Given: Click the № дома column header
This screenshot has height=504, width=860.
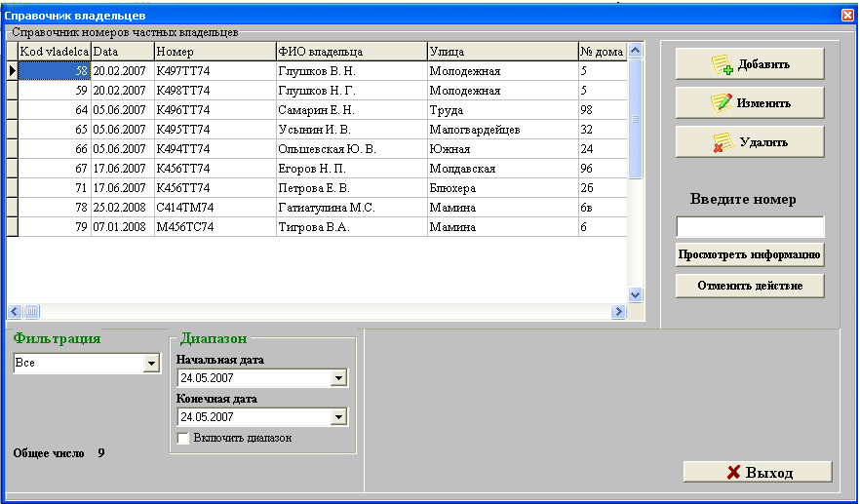Looking at the screenshot, I should tap(603, 52).
